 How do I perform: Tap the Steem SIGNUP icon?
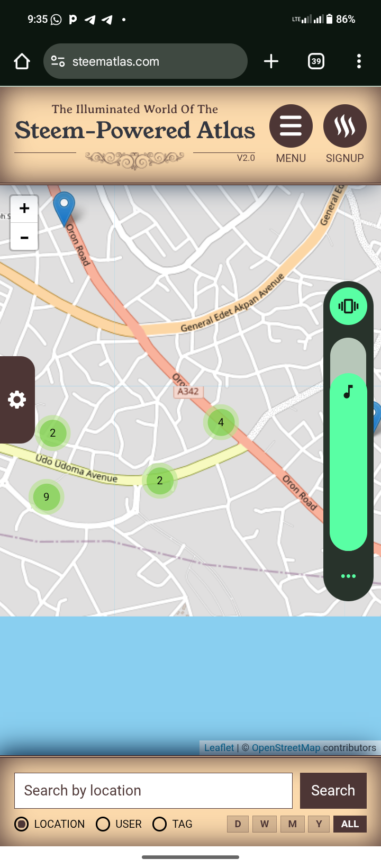tap(345, 126)
